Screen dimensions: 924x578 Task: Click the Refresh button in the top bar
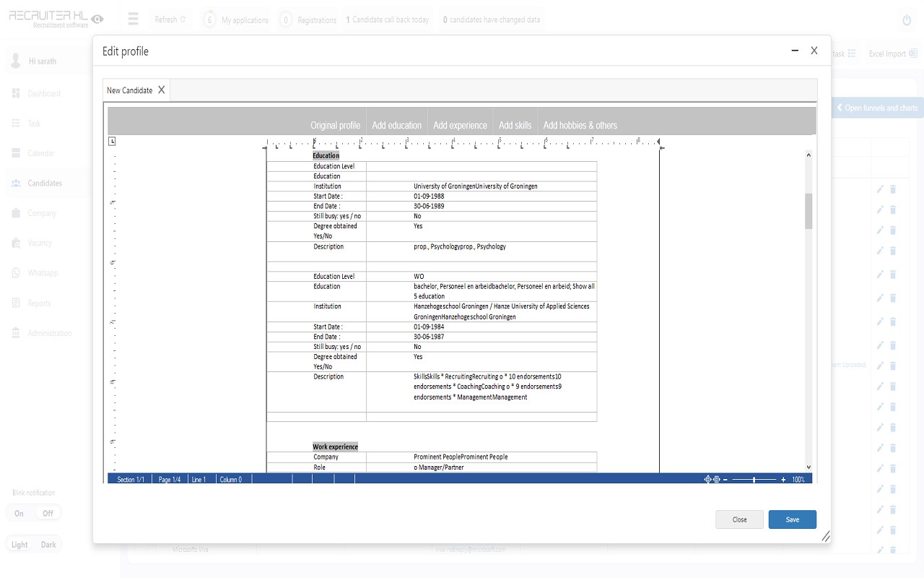(171, 20)
